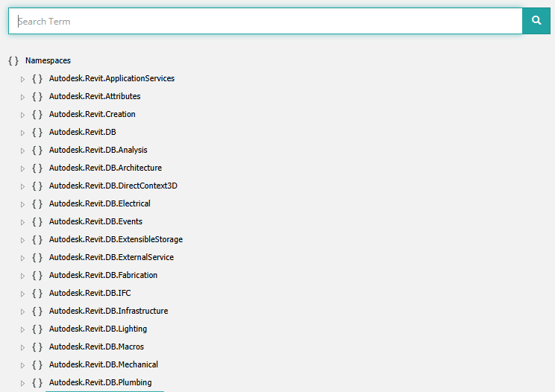555x392 pixels.
Task: Expand Autodesk.Revit.DB.Infrastructure node arrow
Action: click(22, 312)
